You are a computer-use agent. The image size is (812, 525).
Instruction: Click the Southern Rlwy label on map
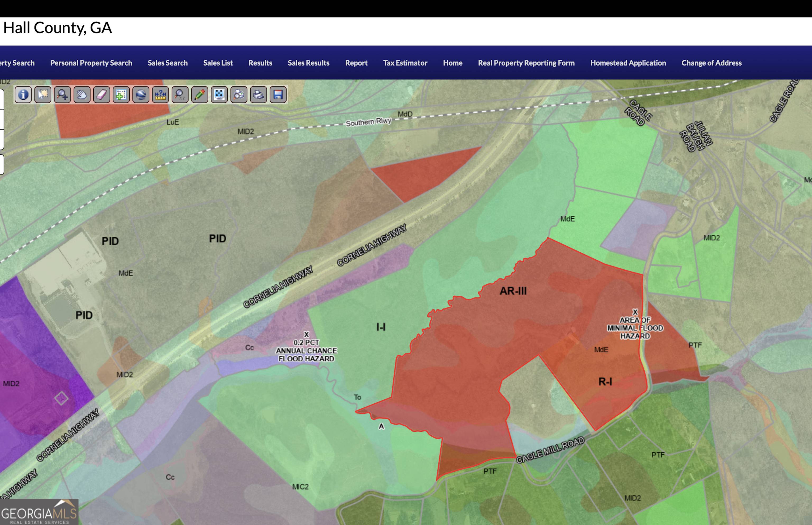[368, 122]
